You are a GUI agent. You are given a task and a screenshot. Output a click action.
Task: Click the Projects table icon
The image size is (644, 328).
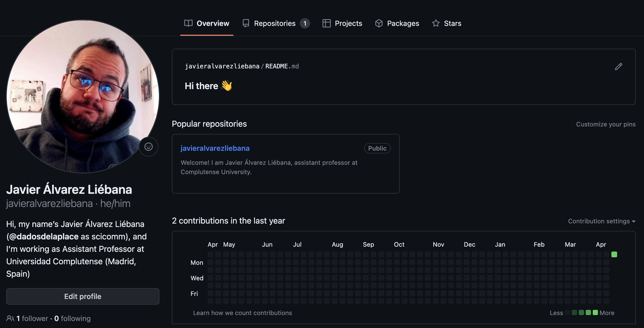[326, 23]
